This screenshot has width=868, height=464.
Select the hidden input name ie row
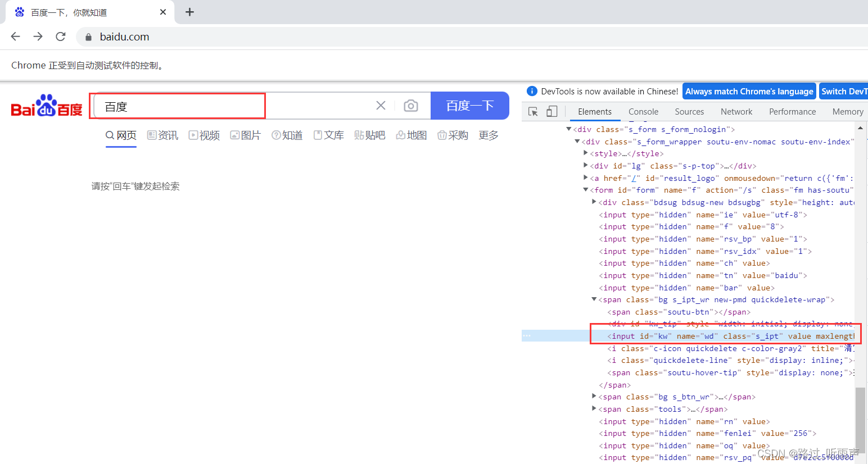(x=703, y=215)
